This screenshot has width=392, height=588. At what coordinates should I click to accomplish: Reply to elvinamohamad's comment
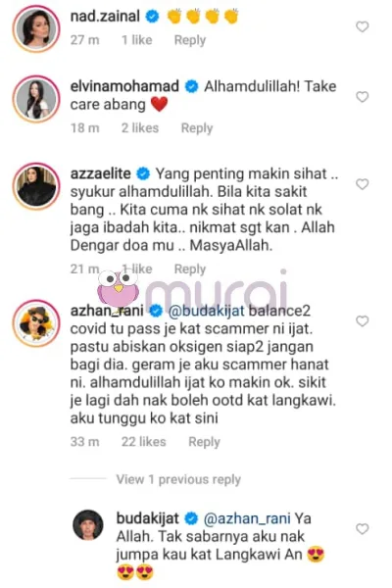tap(197, 127)
